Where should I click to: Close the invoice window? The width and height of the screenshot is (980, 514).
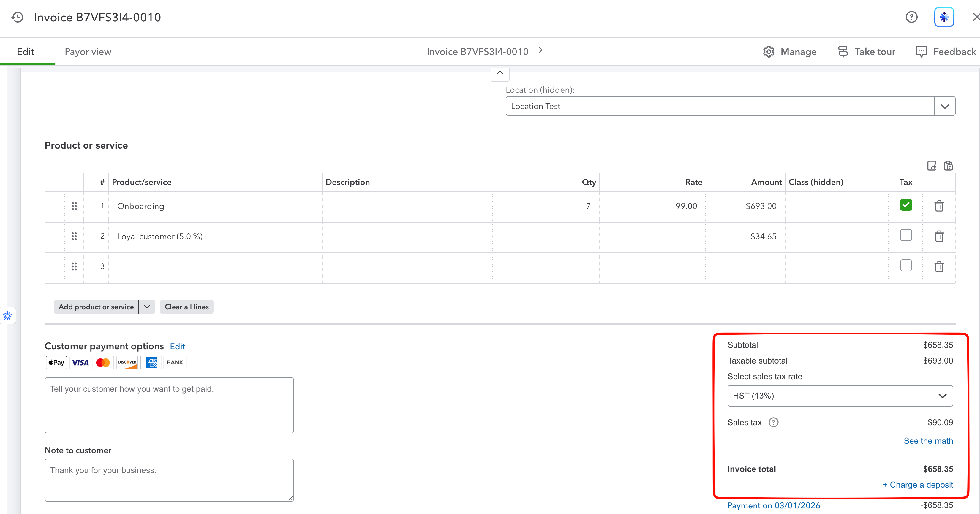coord(976,17)
